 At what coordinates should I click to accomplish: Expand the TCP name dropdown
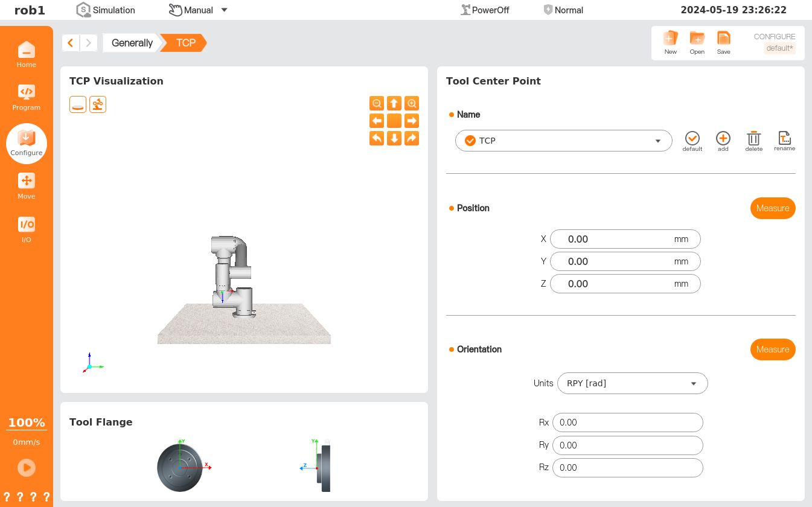[x=563, y=141]
